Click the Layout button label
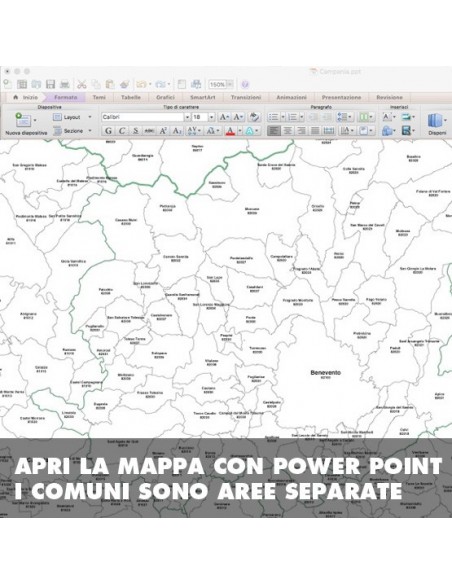Viewport: 452px width, 584px height. pos(72,117)
